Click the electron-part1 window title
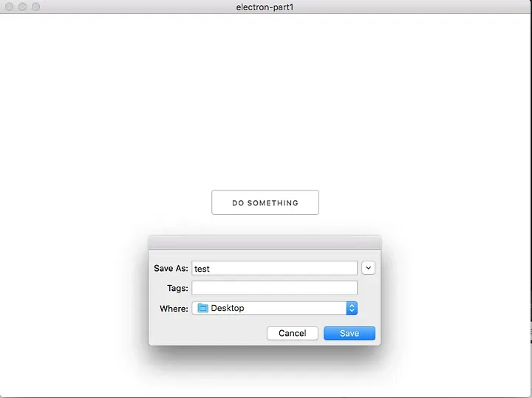The image size is (532, 398). [x=265, y=7]
